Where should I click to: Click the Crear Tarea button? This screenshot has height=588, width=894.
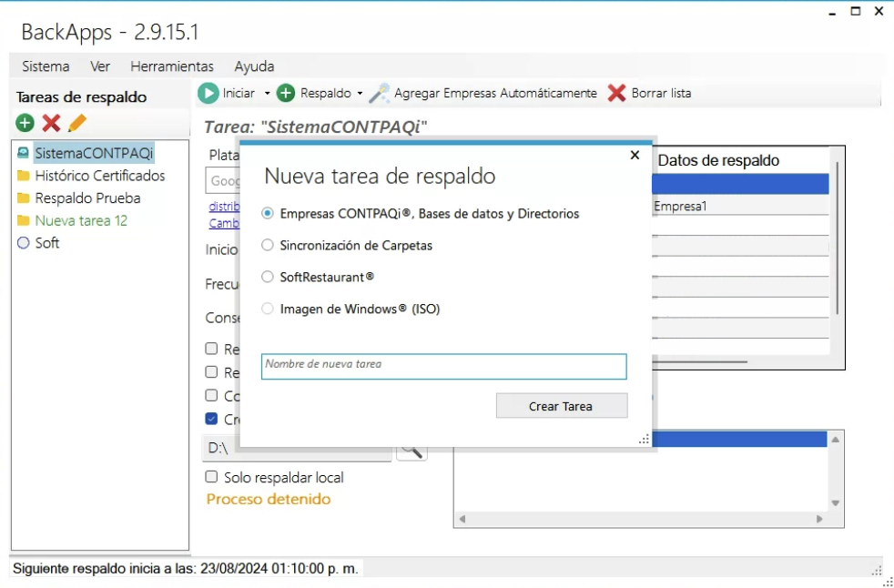point(562,406)
